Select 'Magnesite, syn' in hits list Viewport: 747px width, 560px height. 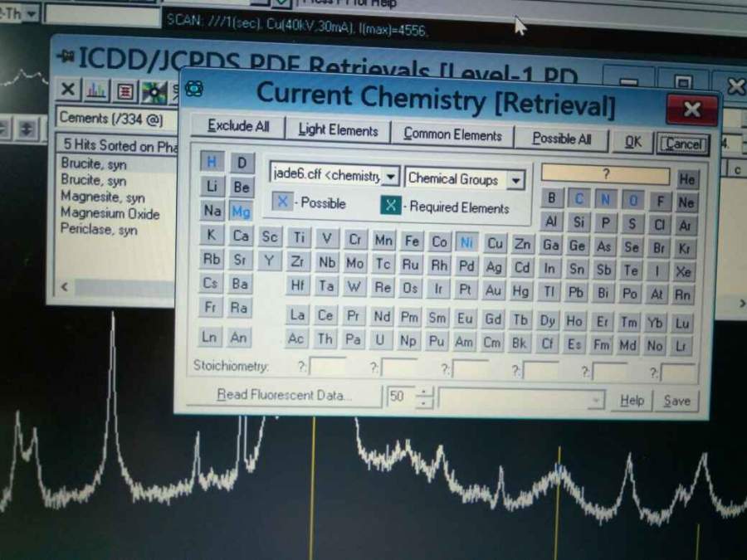103,197
